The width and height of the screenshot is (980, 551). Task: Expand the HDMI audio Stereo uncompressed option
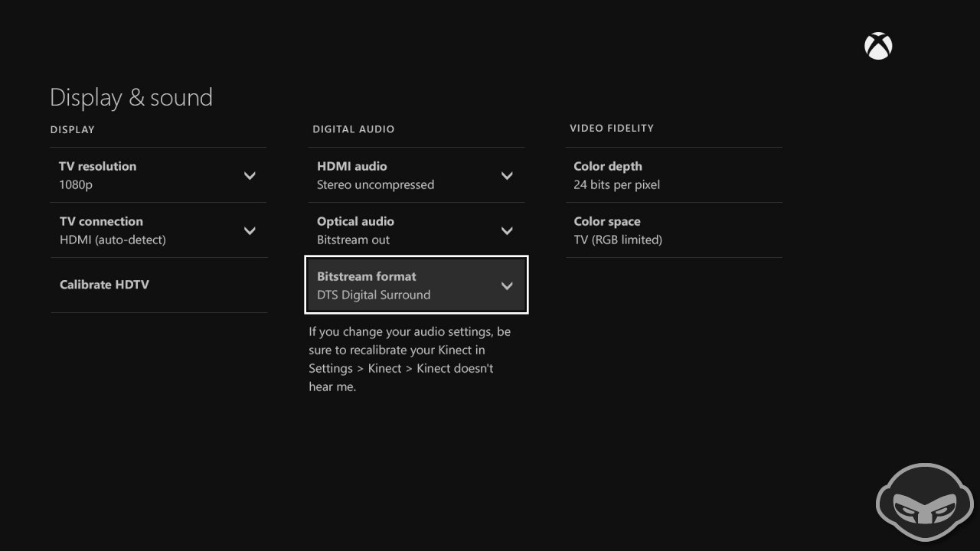click(416, 175)
